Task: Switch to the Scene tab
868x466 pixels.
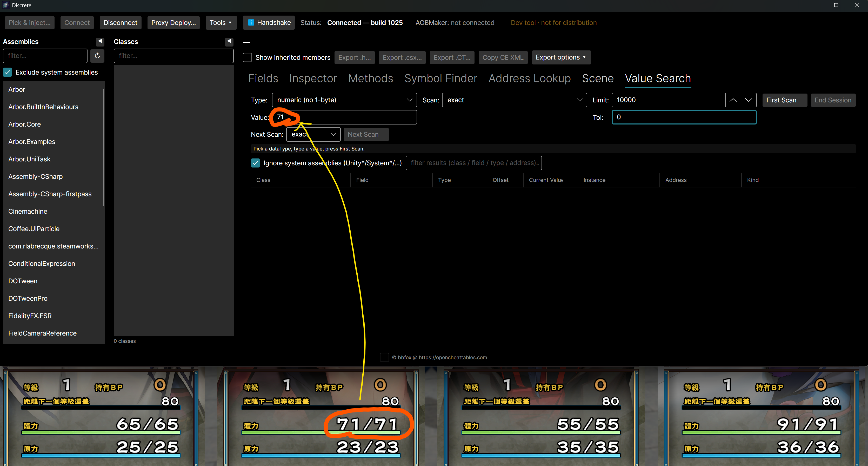Action: [x=598, y=78]
